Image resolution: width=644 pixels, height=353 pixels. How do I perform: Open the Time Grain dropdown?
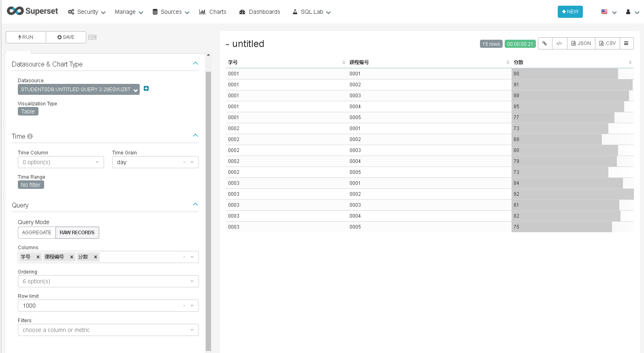pyautogui.click(x=156, y=162)
